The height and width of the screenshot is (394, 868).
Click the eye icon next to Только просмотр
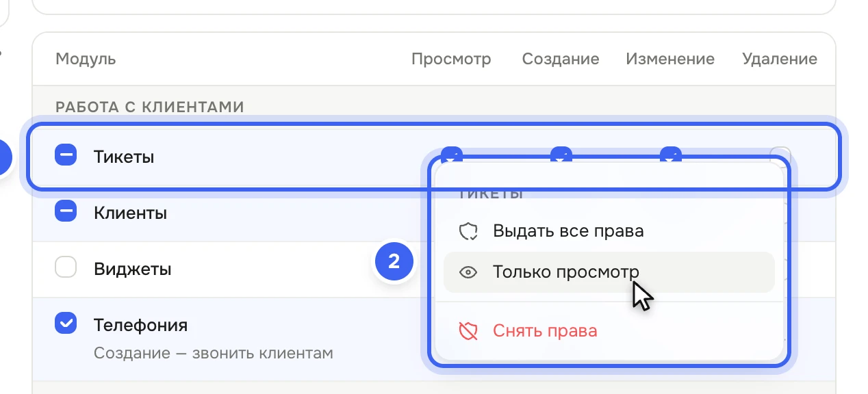click(468, 272)
